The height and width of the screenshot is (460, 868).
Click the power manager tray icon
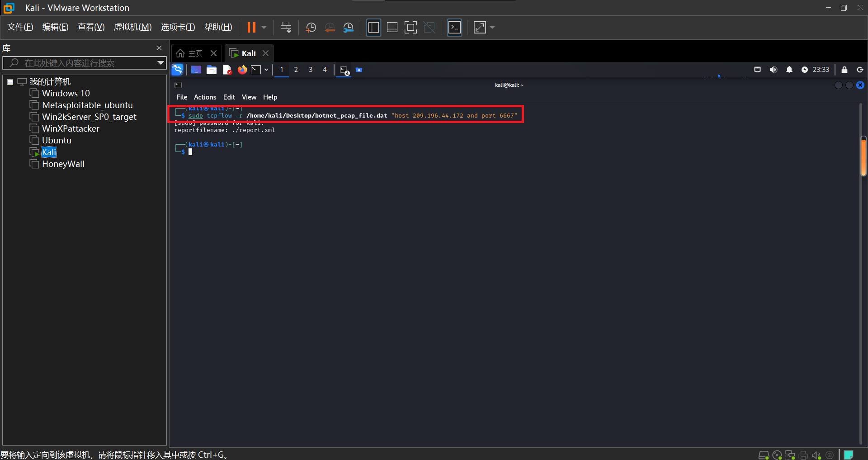pos(805,70)
